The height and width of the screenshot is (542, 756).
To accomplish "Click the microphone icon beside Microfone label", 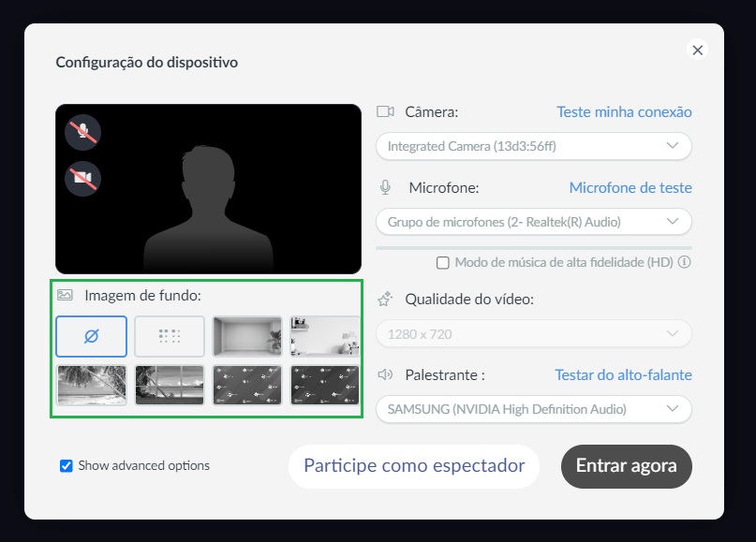I will 385,187.
